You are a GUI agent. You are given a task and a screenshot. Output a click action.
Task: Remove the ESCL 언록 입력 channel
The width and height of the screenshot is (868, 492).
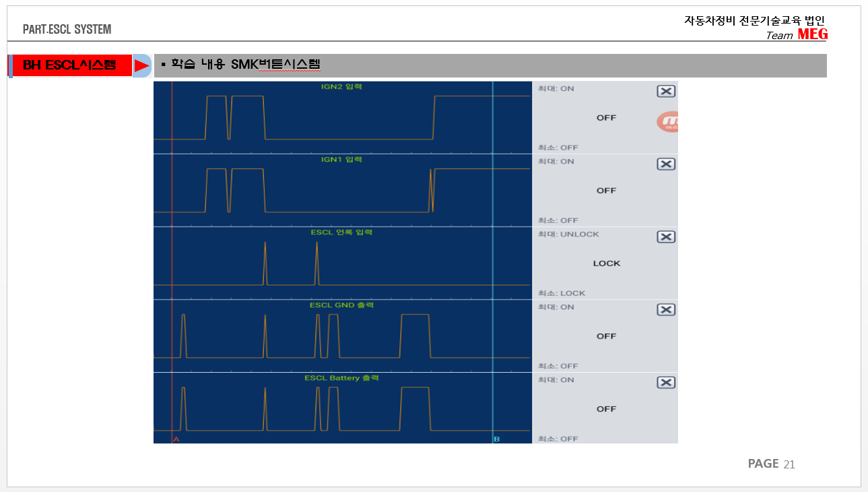(x=665, y=237)
